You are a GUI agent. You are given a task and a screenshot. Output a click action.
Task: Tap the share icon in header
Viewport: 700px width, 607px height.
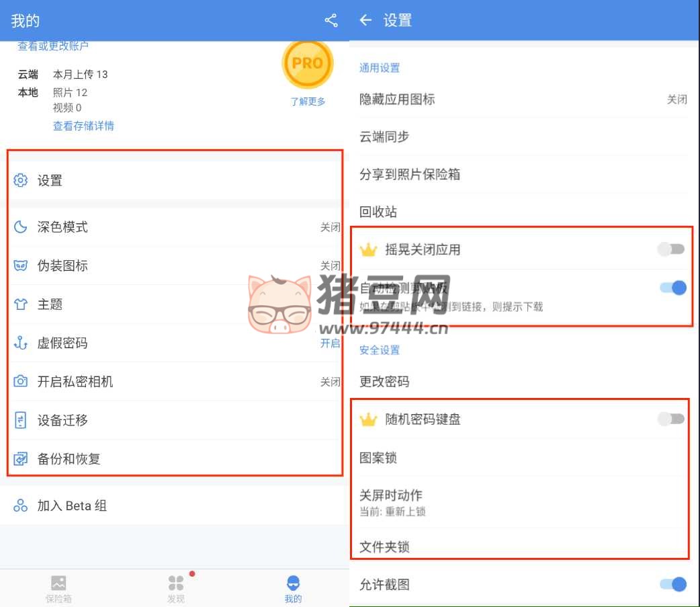tap(331, 21)
